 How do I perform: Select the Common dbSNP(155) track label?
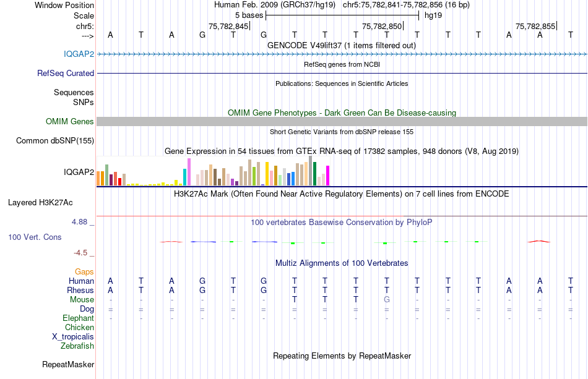[55, 141]
